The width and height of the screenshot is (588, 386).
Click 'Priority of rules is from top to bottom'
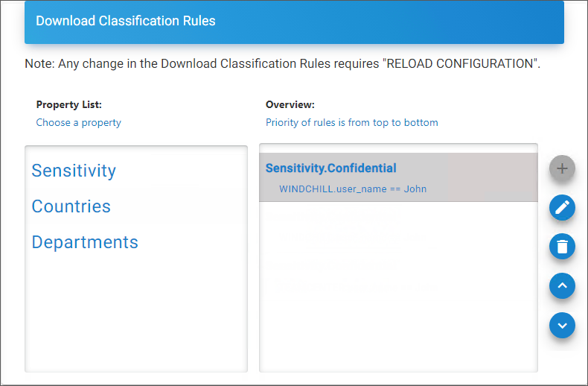coord(351,122)
